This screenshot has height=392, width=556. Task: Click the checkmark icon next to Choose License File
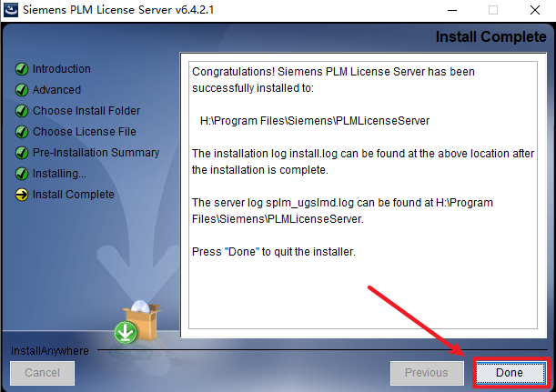22,132
